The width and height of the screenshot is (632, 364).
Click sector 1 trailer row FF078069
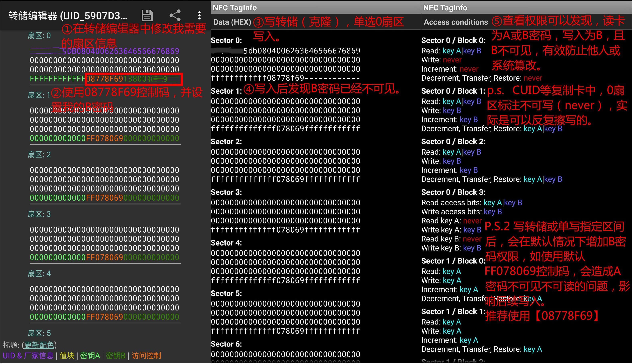click(104, 139)
